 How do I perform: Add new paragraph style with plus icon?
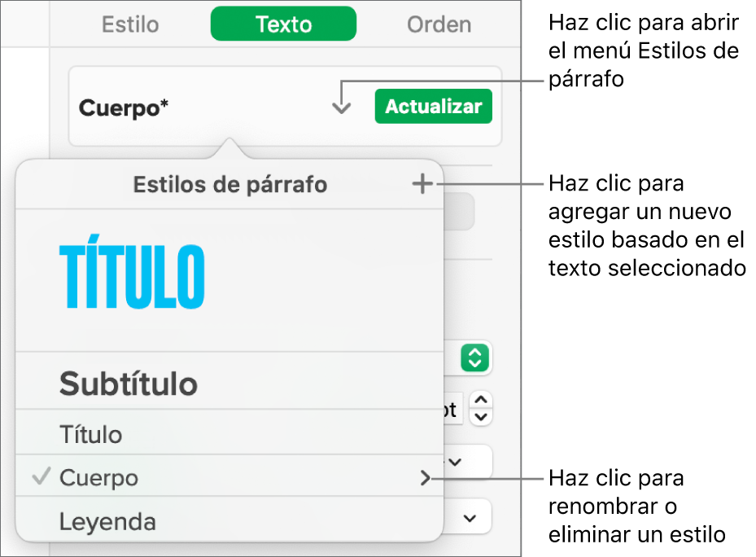point(422,184)
